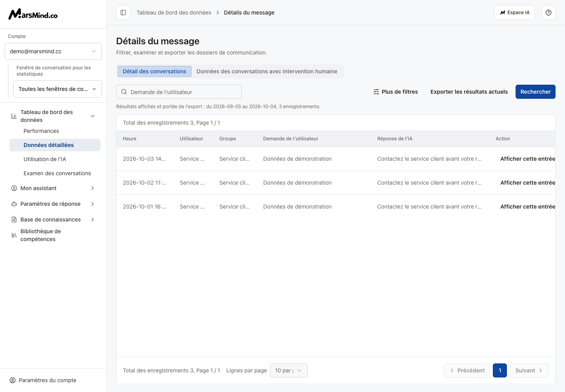This screenshot has height=392, width=565.
Task: Open Performances in the sidebar
Action: pyautogui.click(x=55, y=131)
